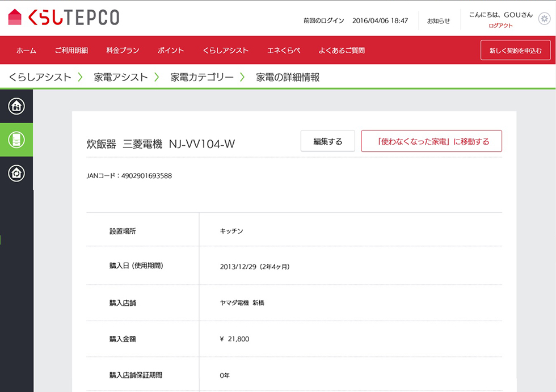Screen dimensions: 556x392
Task: Go to 家電アシスト breadcrumb
Action: point(120,77)
